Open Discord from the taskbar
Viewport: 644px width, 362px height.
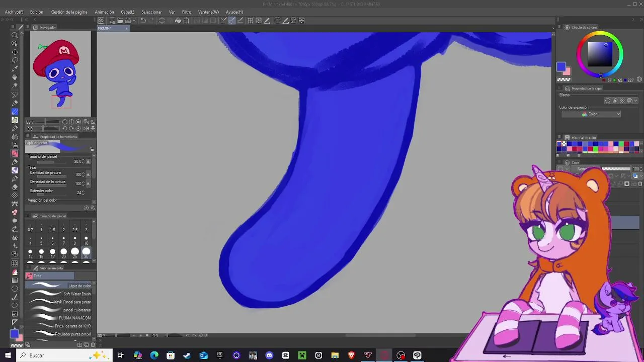point(269,355)
